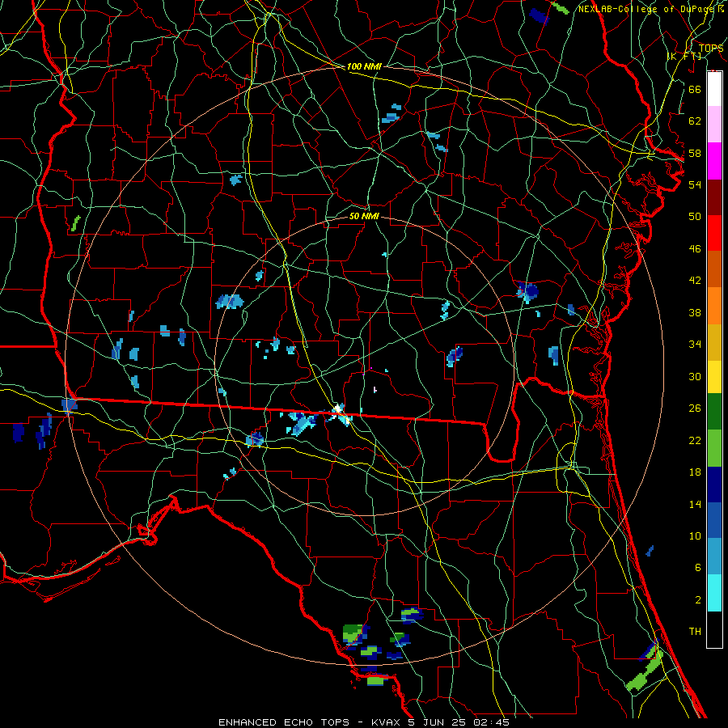Viewport: 728px width, 728px height.
Task: Click the '14' legend value
Action: (x=695, y=504)
